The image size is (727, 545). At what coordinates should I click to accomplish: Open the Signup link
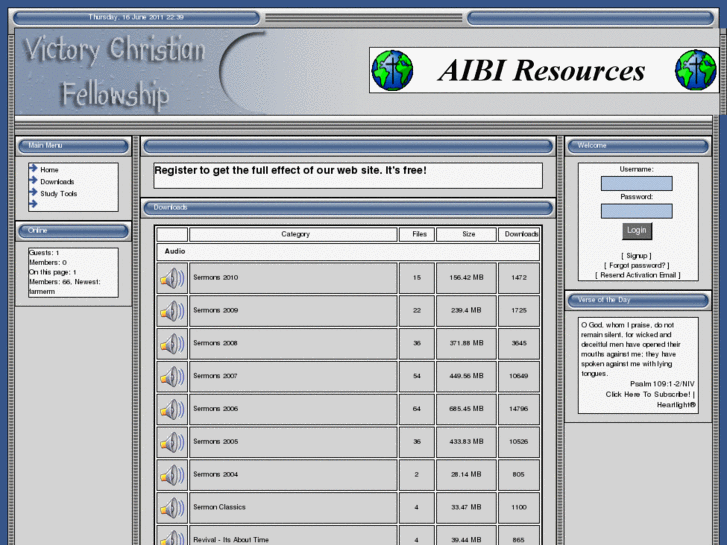[636, 256]
